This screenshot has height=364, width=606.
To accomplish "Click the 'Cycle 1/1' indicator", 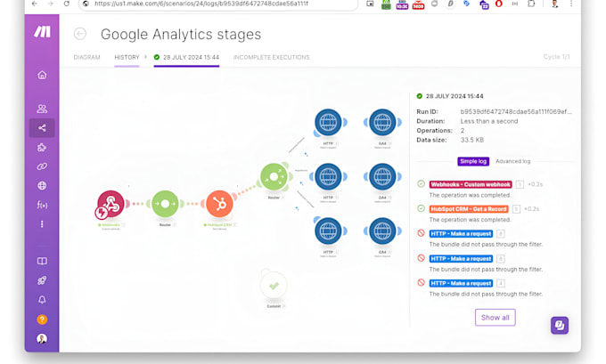I will click(x=556, y=57).
